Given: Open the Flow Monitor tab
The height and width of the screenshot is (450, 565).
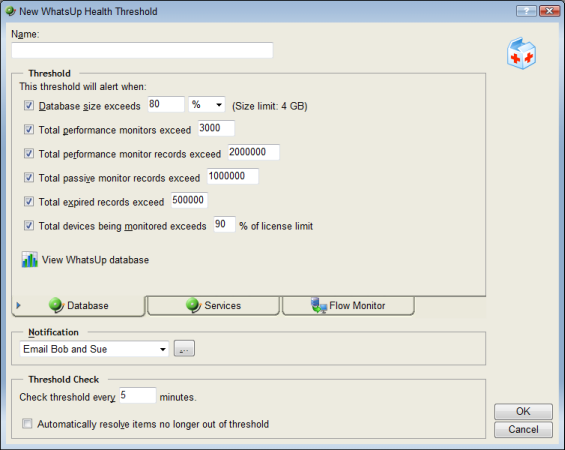Looking at the screenshot, I should click(x=348, y=306).
